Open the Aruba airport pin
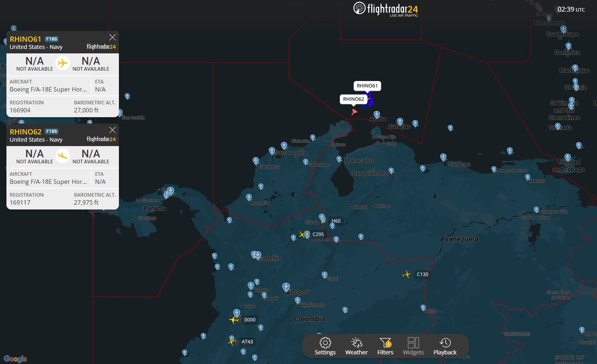The width and height of the screenshot is (597, 364). click(x=376, y=114)
